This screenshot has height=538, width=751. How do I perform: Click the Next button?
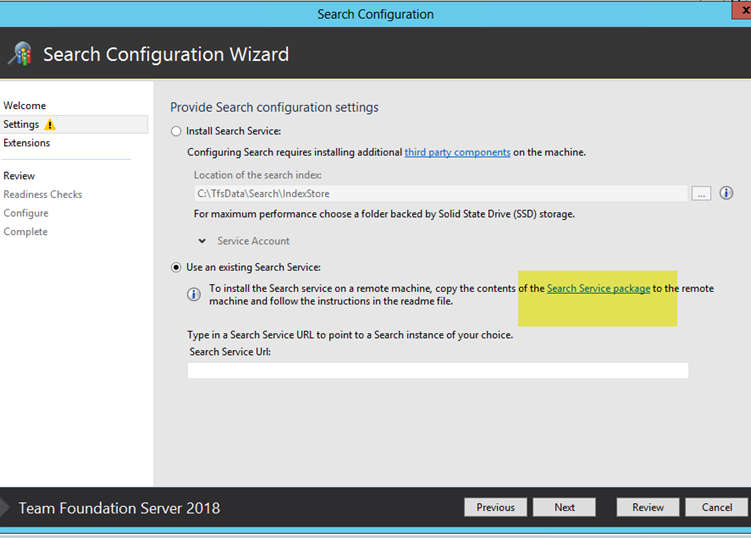point(564,507)
